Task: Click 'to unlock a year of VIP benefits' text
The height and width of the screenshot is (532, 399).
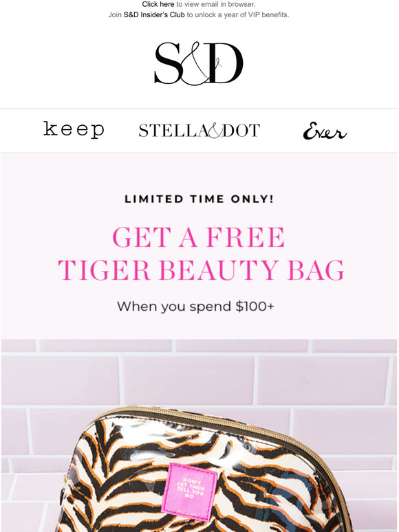Action: pyautogui.click(x=238, y=15)
